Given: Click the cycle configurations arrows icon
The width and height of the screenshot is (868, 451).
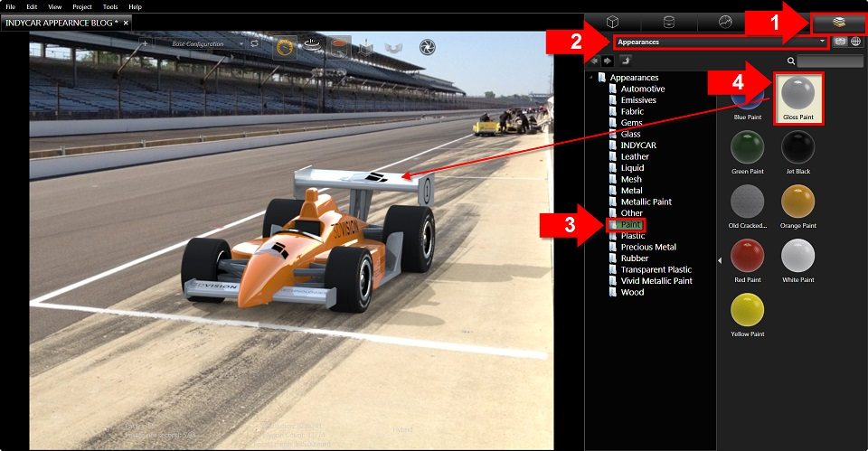Looking at the screenshot, I should pyautogui.click(x=254, y=43).
